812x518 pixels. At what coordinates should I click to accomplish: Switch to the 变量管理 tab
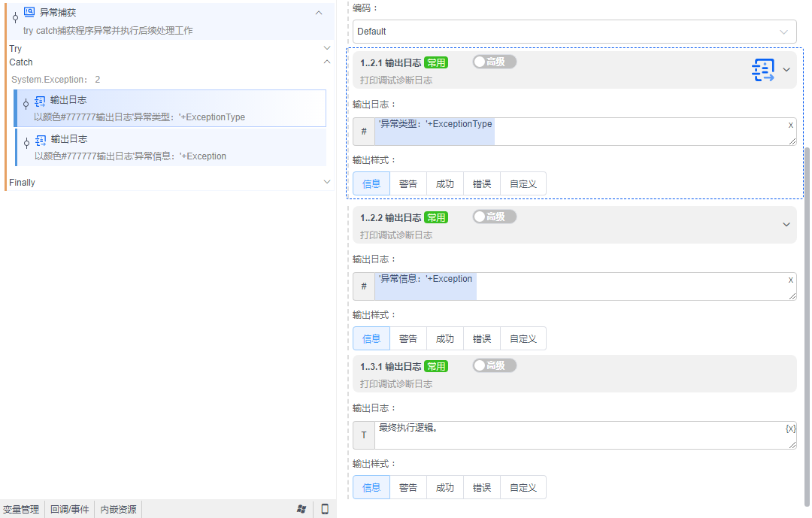[x=23, y=509]
